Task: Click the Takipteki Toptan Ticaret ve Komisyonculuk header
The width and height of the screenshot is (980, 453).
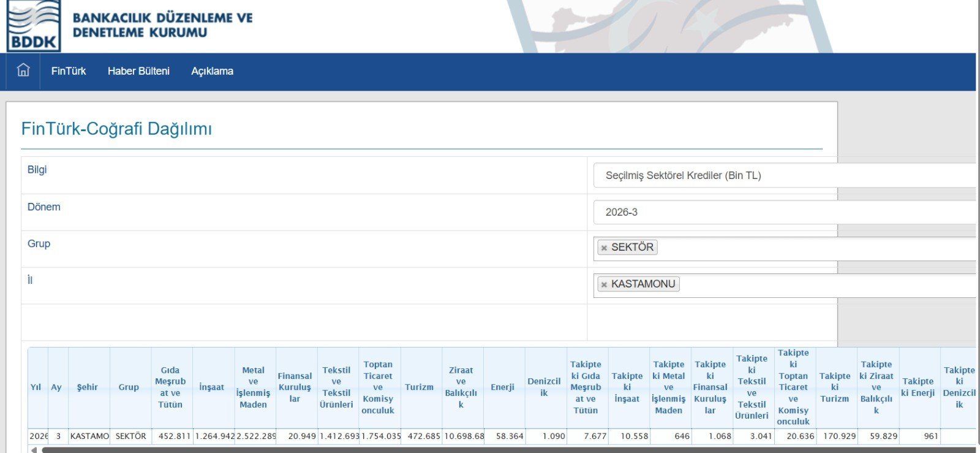Action: click(x=796, y=387)
